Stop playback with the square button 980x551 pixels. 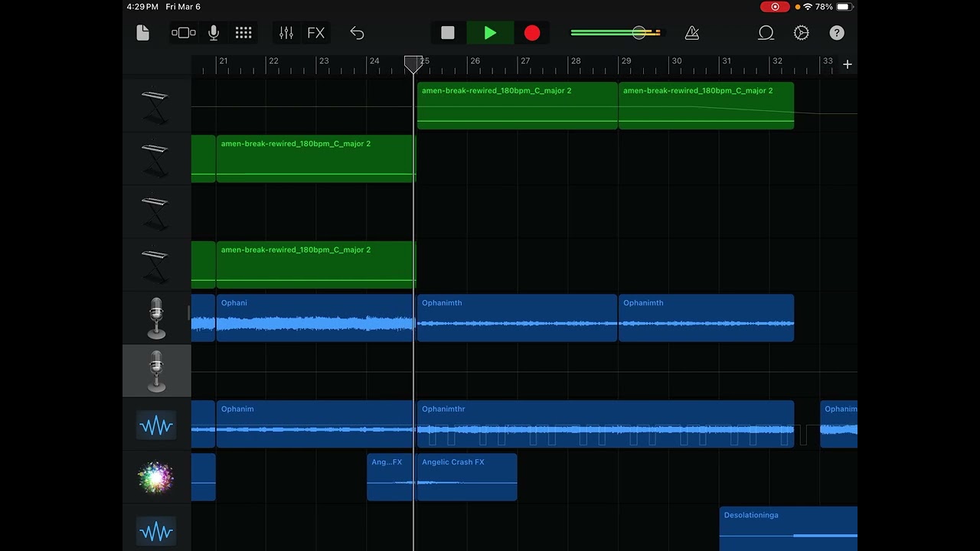[x=448, y=33]
